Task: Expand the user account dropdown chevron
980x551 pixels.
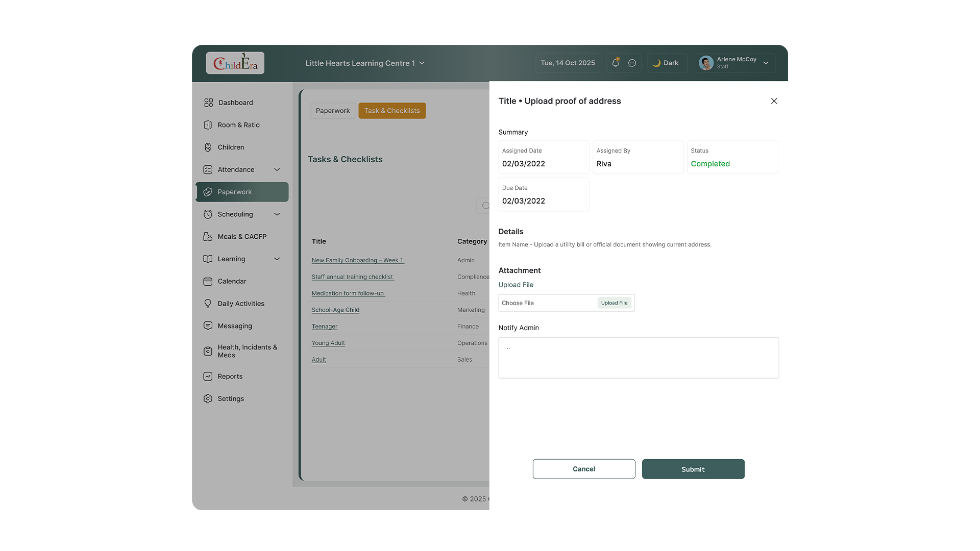Action: [x=766, y=63]
